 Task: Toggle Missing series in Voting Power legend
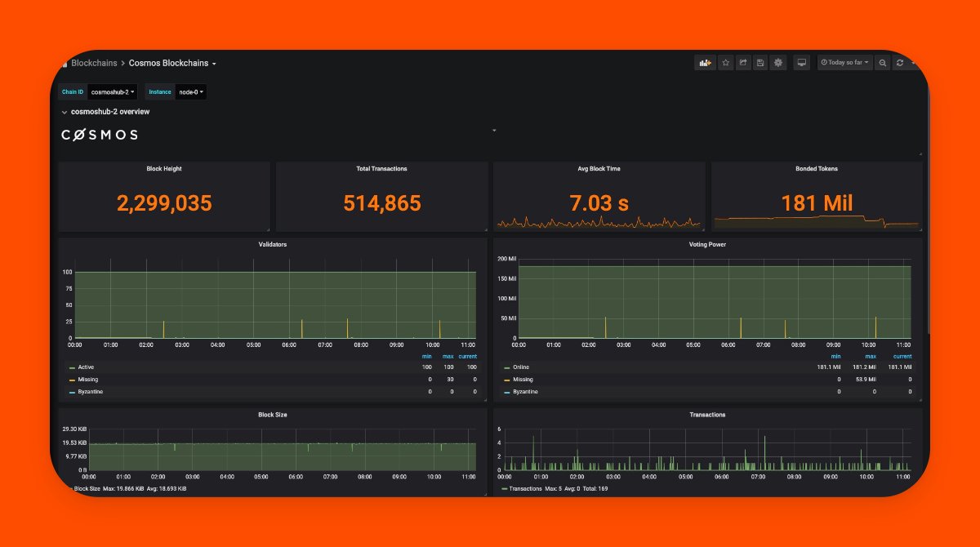pyautogui.click(x=523, y=380)
